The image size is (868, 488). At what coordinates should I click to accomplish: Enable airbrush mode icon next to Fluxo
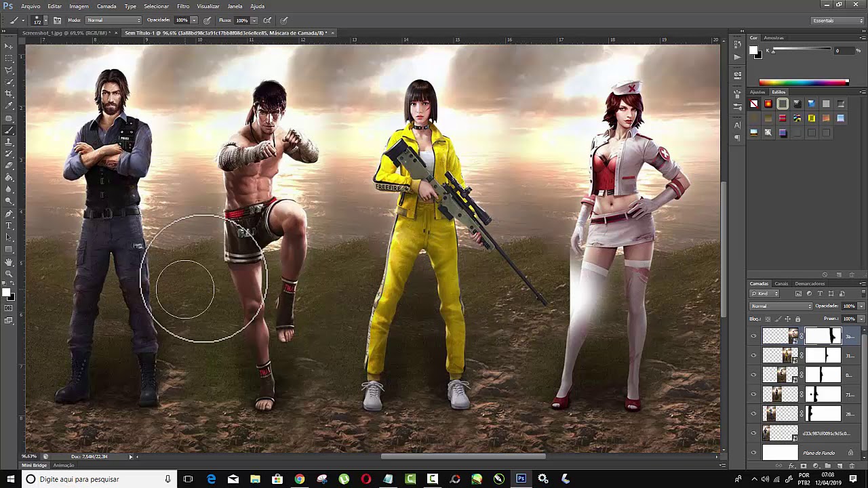click(267, 20)
